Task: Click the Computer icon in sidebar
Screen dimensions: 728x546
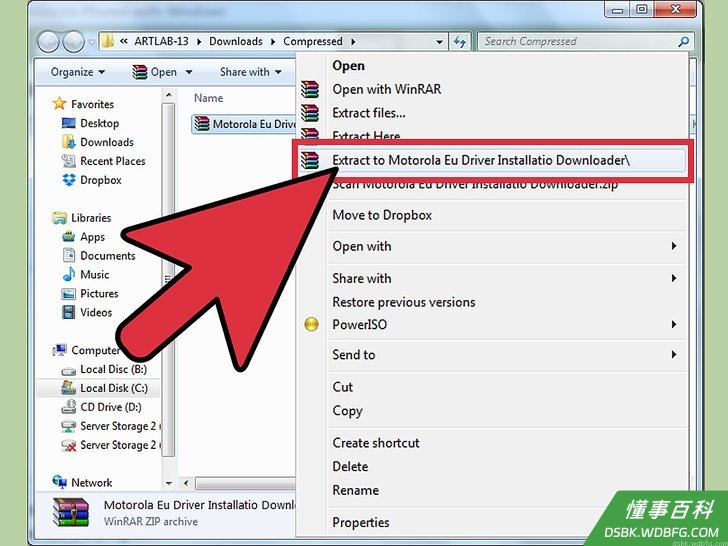Action: pos(59,350)
